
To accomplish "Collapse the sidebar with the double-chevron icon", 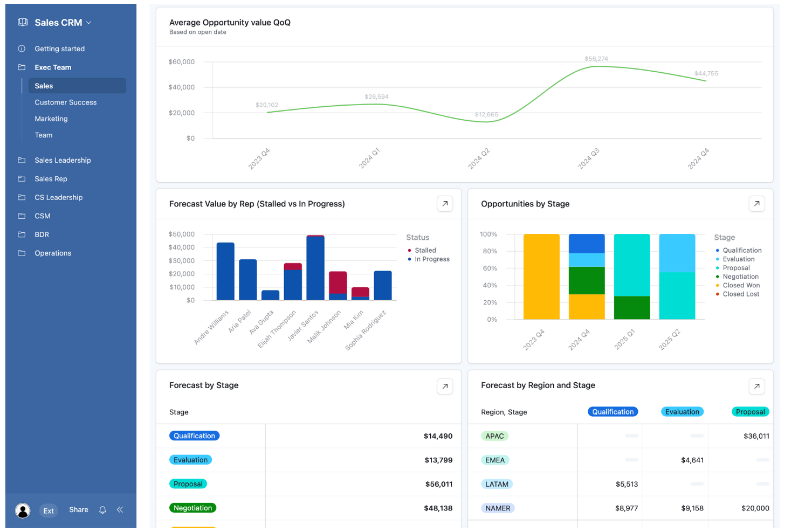I will point(120,510).
